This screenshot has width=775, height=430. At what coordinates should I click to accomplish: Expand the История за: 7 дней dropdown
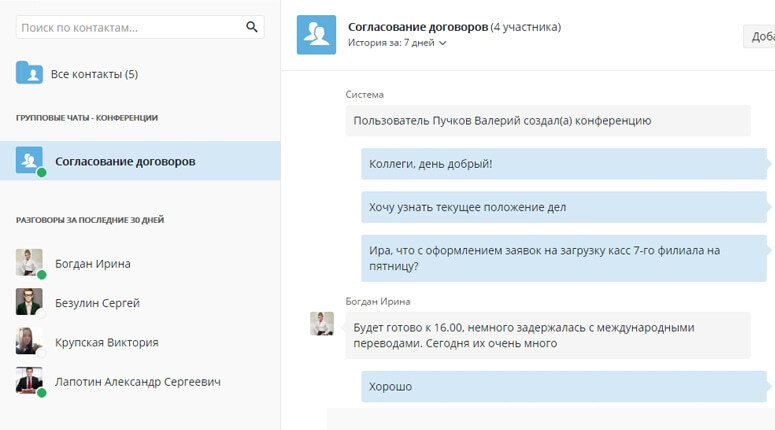click(x=397, y=43)
